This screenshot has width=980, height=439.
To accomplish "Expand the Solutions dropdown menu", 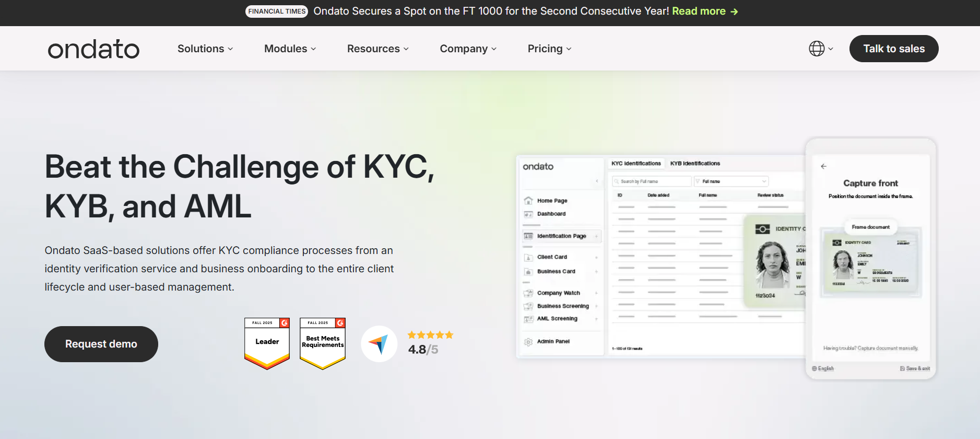I will coord(205,49).
